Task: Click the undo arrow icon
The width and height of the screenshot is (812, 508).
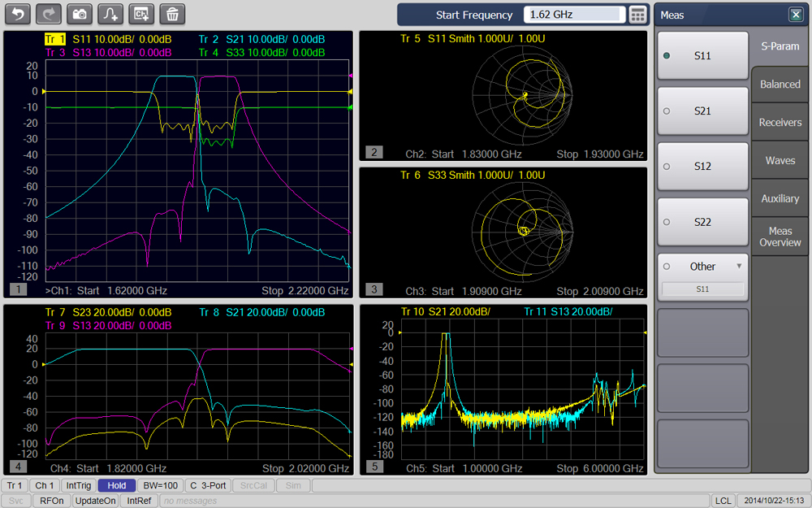Action: click(x=19, y=14)
